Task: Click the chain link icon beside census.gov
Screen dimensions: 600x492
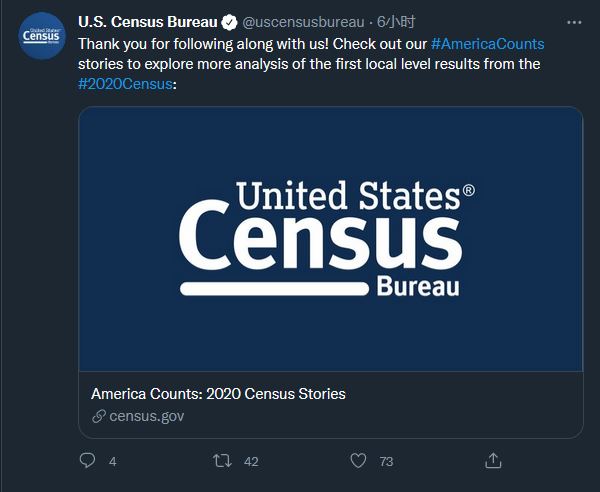Action: pos(98,417)
